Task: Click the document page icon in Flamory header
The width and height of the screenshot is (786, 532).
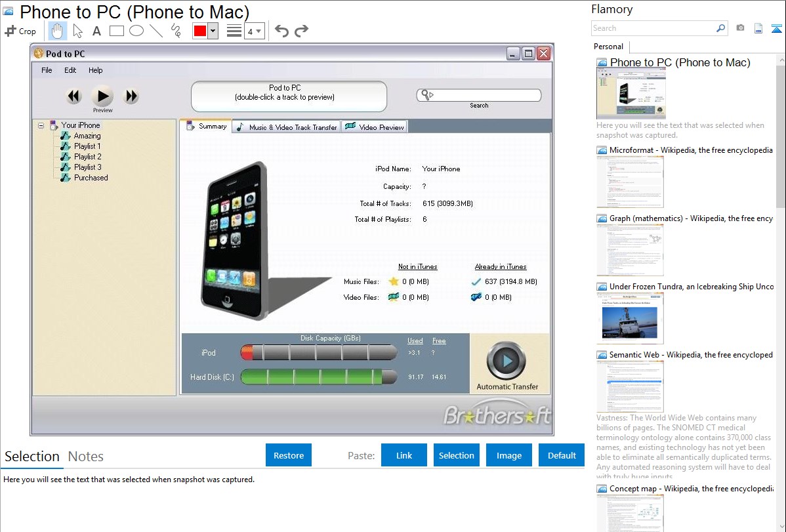Action: pyautogui.click(x=758, y=29)
